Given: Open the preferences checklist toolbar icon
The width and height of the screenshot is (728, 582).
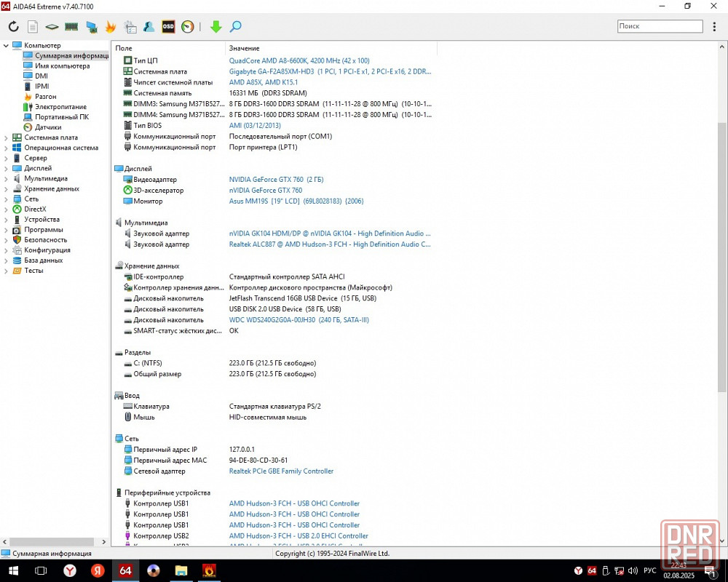Looking at the screenshot, I should [x=130, y=27].
